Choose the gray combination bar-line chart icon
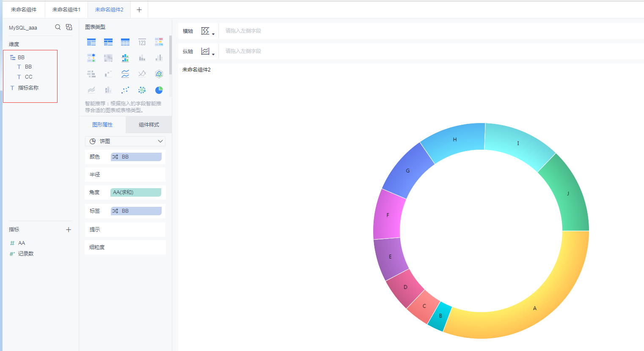The width and height of the screenshot is (644, 351). 108,90
